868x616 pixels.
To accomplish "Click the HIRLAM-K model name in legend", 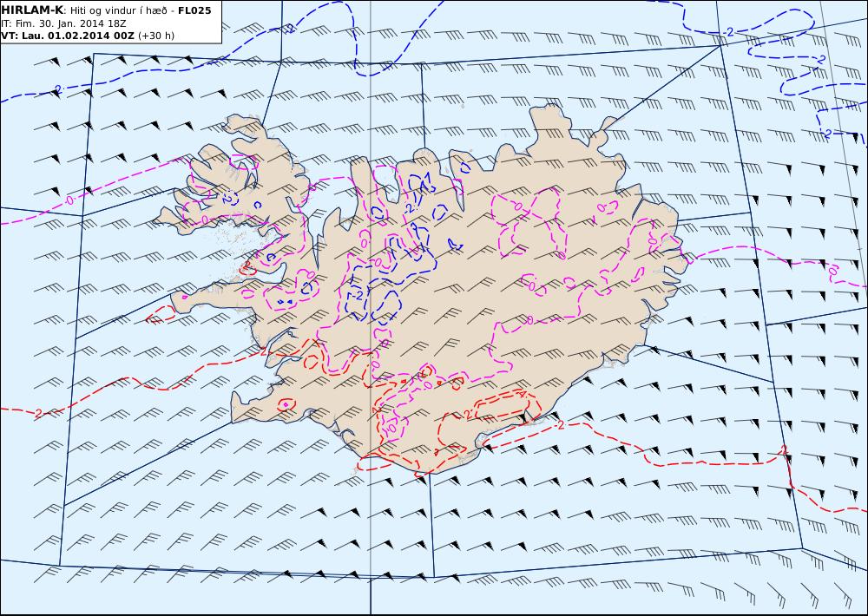I will coord(32,10).
